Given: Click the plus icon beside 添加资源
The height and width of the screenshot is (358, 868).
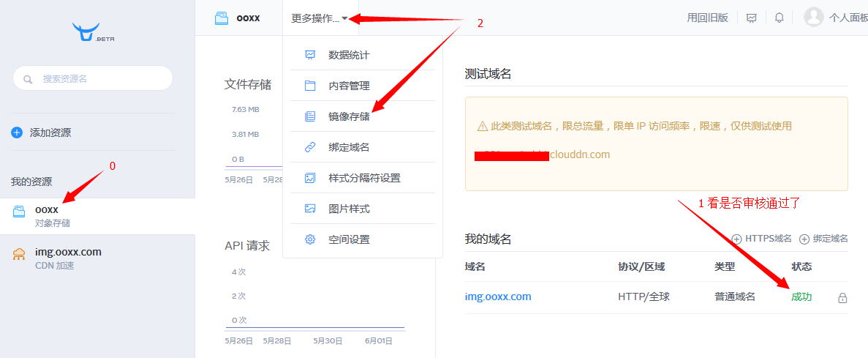Looking at the screenshot, I should pyautogui.click(x=17, y=133).
